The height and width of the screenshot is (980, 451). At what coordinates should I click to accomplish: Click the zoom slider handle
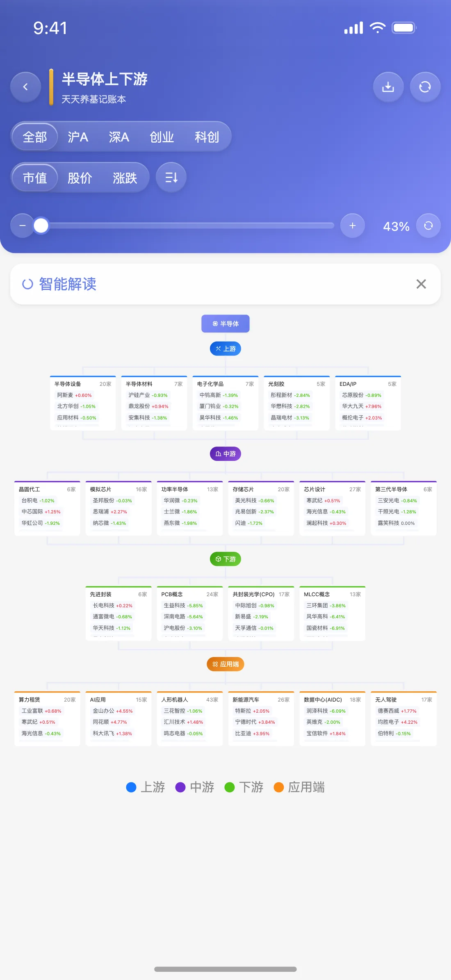(41, 226)
